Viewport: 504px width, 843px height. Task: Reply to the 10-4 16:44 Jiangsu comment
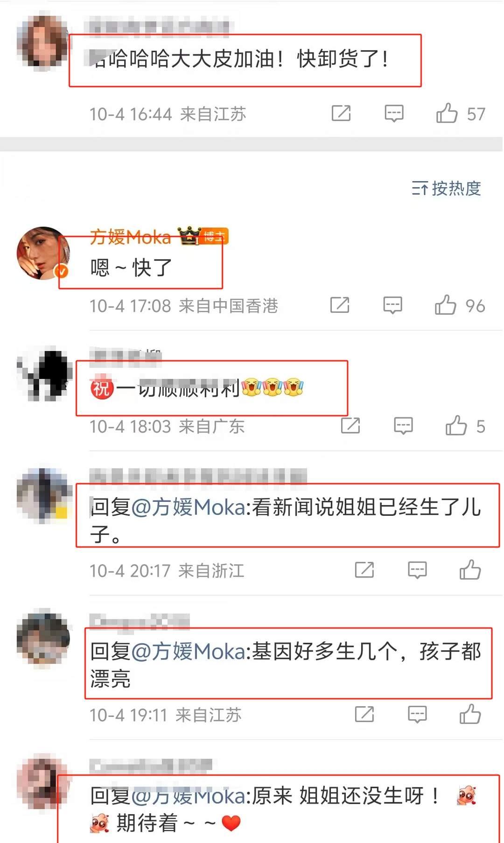click(394, 113)
